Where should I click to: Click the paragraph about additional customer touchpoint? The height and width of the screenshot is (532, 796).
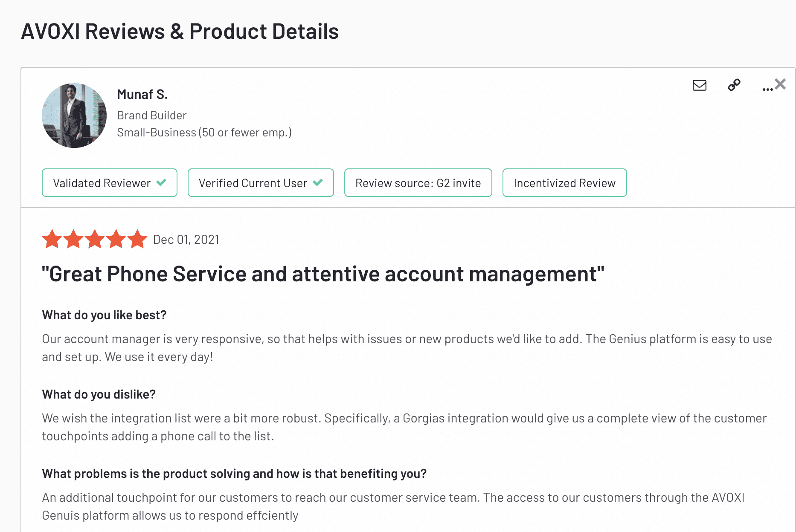tap(393, 506)
